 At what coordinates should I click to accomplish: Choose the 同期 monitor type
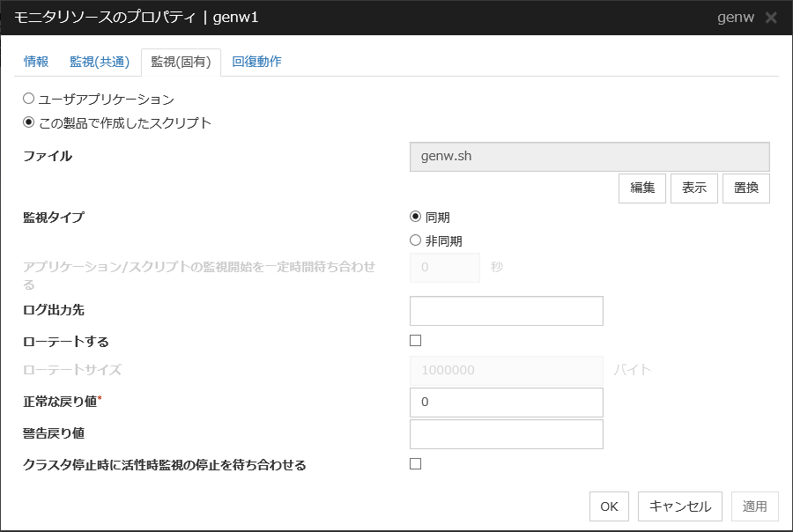point(413,216)
